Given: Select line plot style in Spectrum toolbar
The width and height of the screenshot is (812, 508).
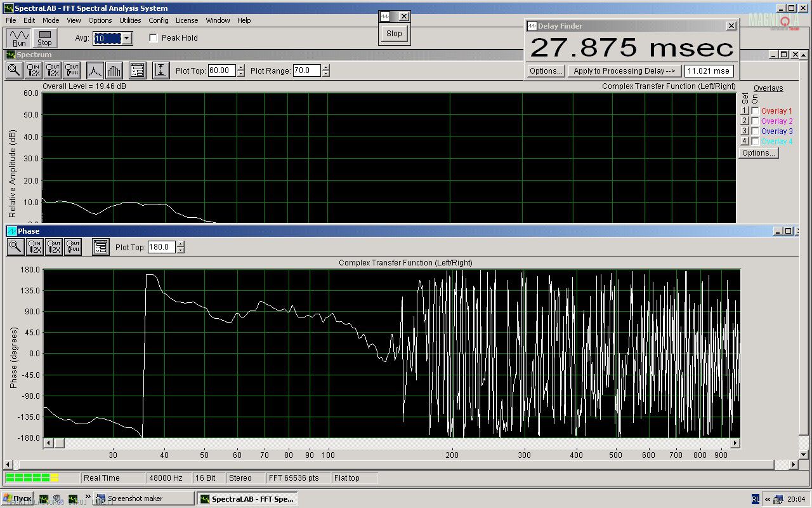Looking at the screenshot, I should [x=95, y=70].
